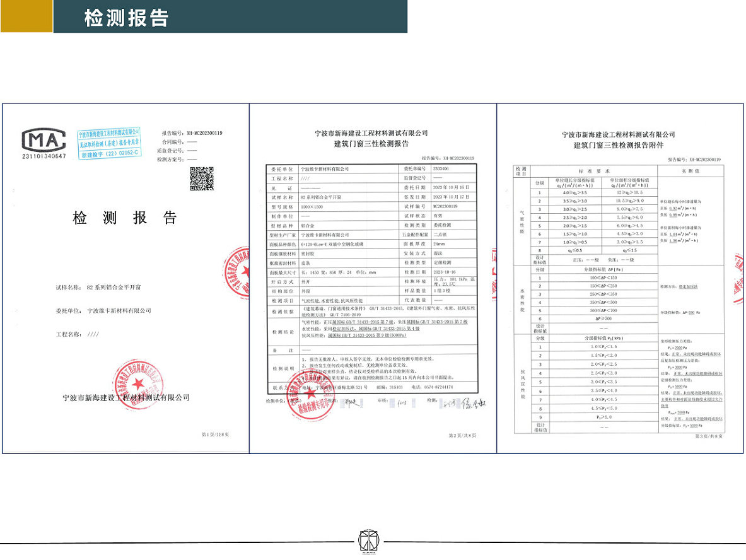Select the large 检 测 报 告 title on the cover page

[125, 218]
